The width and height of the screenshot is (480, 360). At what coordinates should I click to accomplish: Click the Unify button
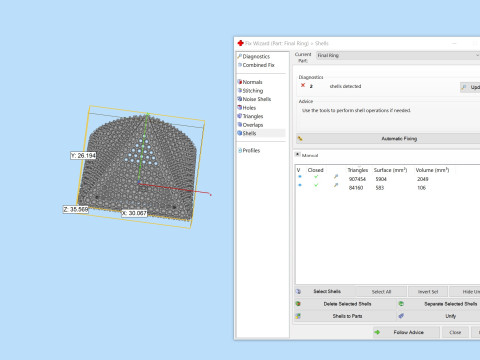[x=439, y=316]
